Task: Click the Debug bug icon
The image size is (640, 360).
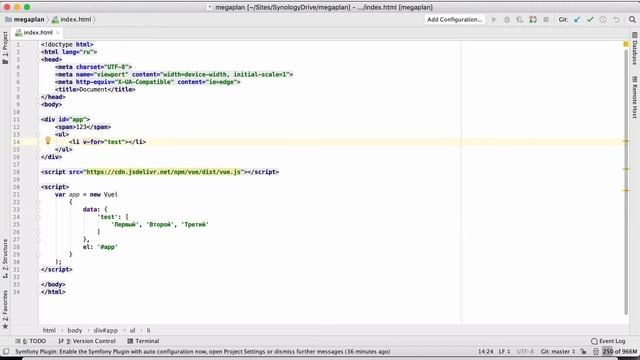Action: tap(507, 19)
